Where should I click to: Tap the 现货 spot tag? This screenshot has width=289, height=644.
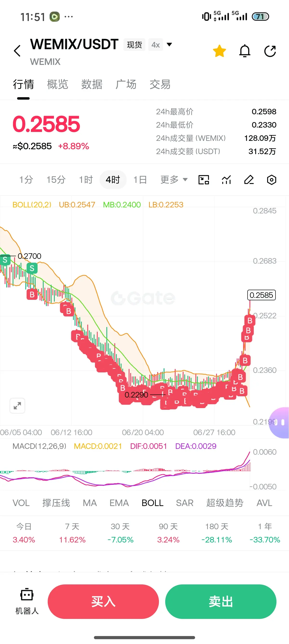coord(134,45)
